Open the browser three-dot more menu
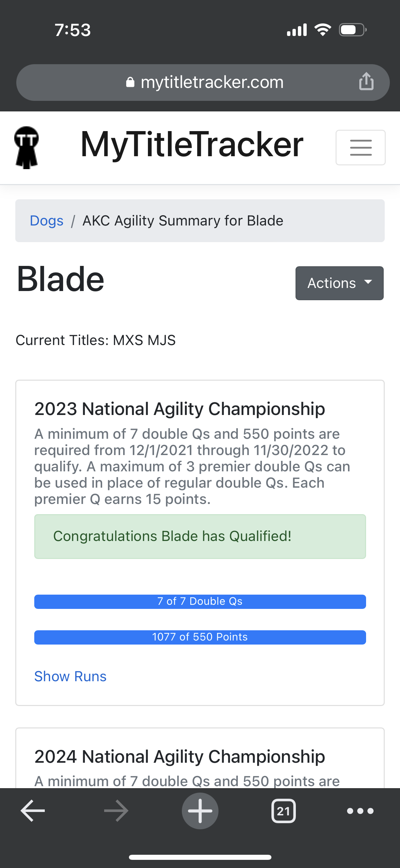400x868 pixels. coord(360,811)
